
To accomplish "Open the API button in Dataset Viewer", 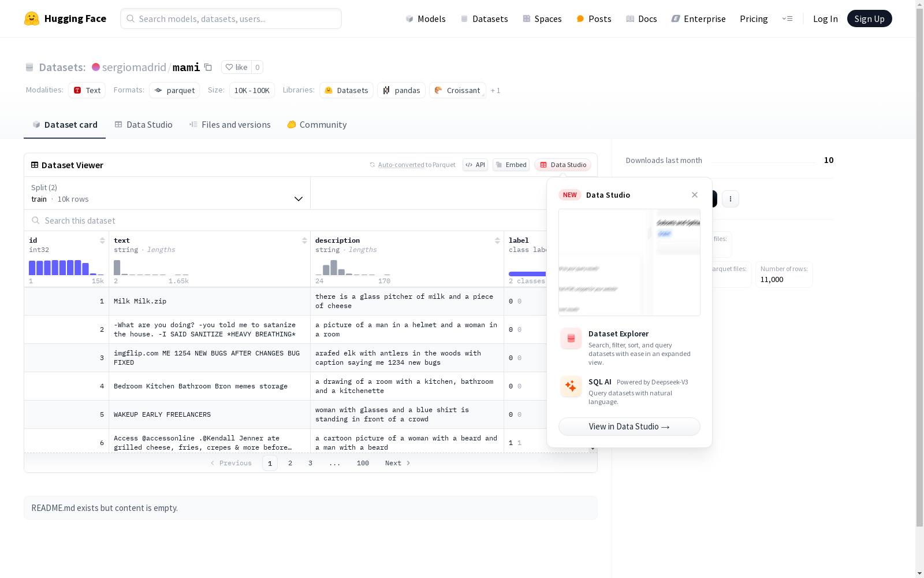I will point(475,165).
